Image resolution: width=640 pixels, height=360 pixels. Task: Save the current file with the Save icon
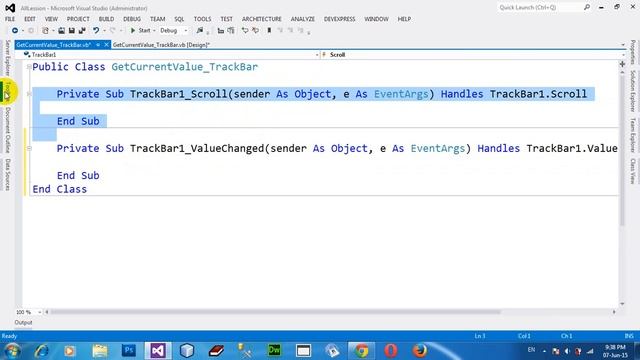pyautogui.click(x=71, y=31)
